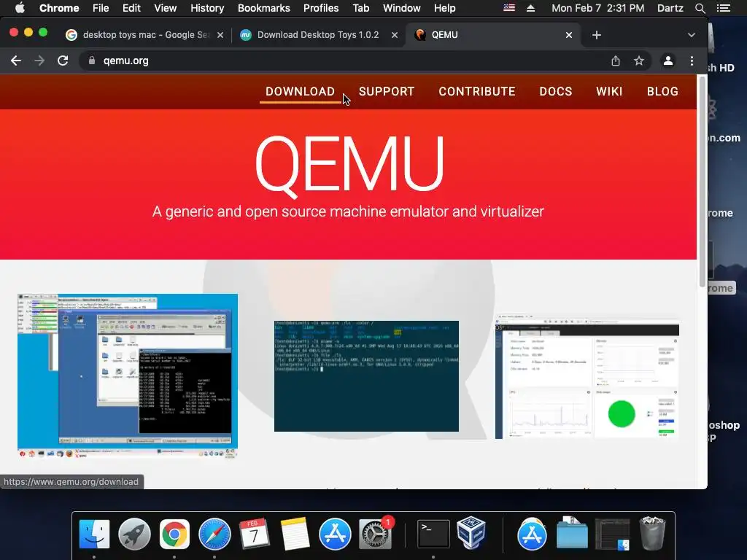Screen dimensions: 747x560
Task: Close the Download Desktop Toys tab
Action: pyautogui.click(x=395, y=35)
